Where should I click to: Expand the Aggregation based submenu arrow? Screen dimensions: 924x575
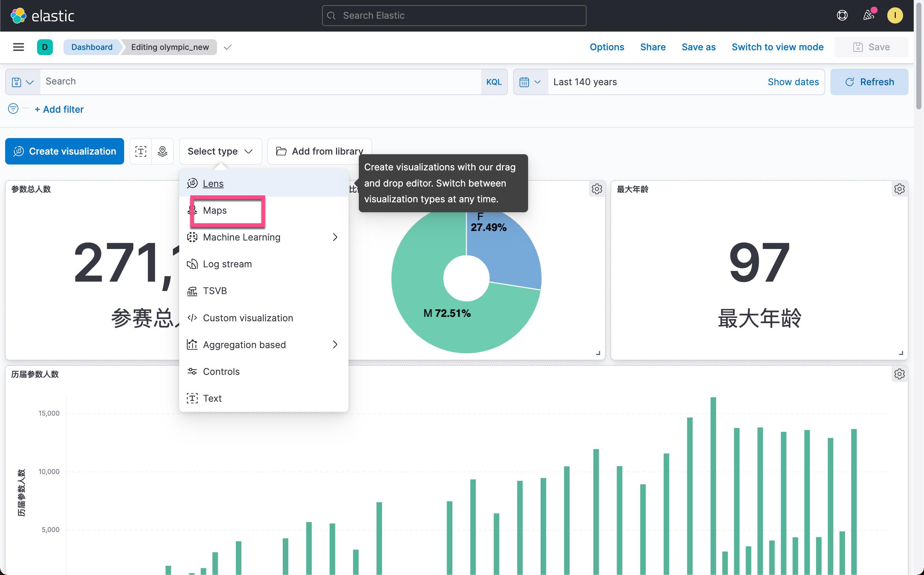coord(335,344)
